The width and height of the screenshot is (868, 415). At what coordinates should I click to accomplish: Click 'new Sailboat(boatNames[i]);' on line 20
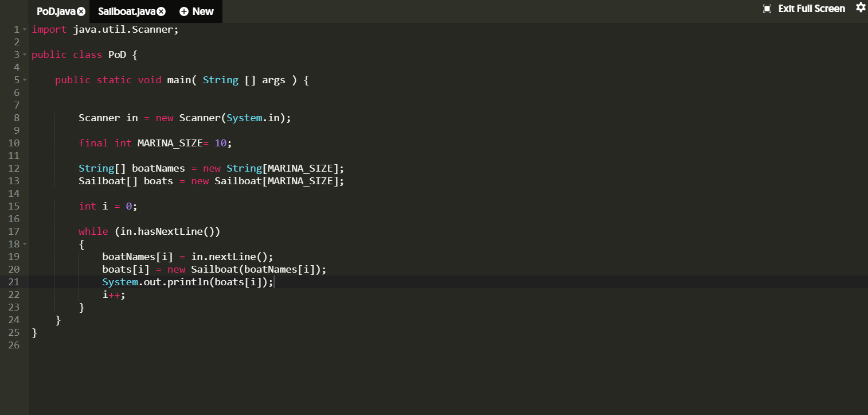pos(247,270)
